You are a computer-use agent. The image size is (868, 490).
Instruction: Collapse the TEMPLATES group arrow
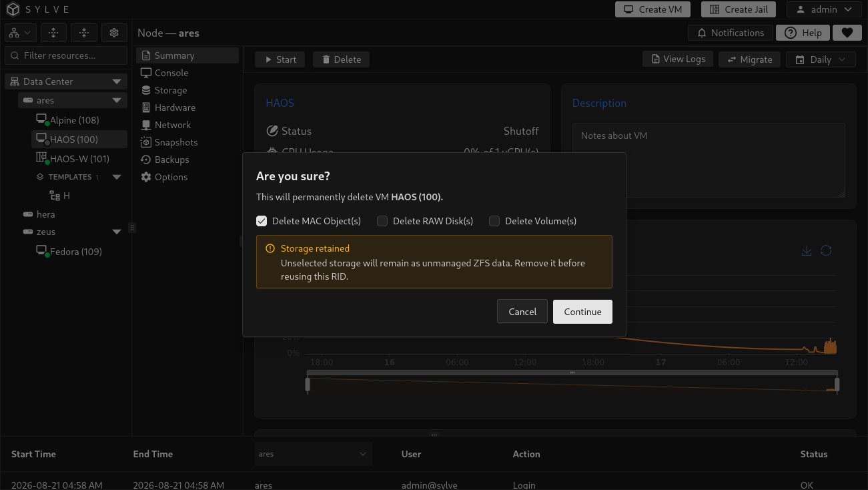[117, 177]
